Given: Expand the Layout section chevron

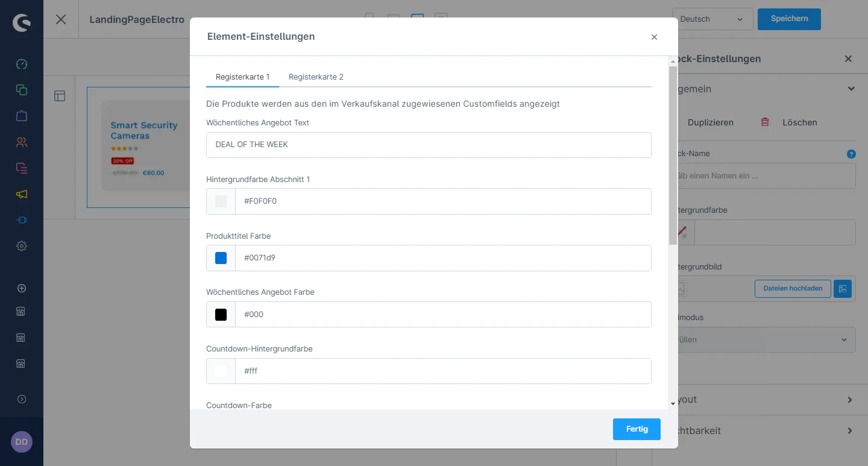Looking at the screenshot, I should 850,400.
